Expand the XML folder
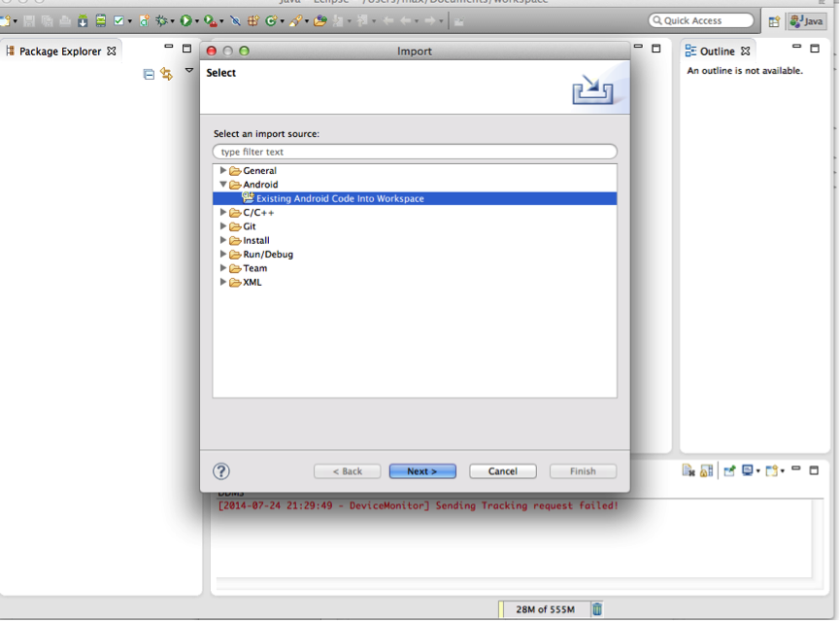 point(222,282)
